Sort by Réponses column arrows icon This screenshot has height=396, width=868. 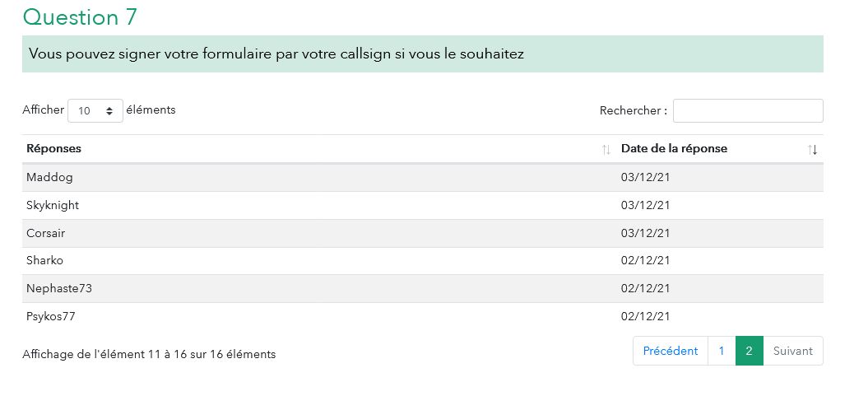(x=606, y=150)
